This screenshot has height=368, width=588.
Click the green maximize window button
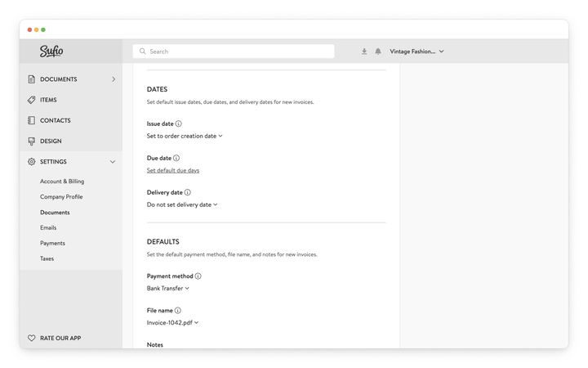[43, 29]
